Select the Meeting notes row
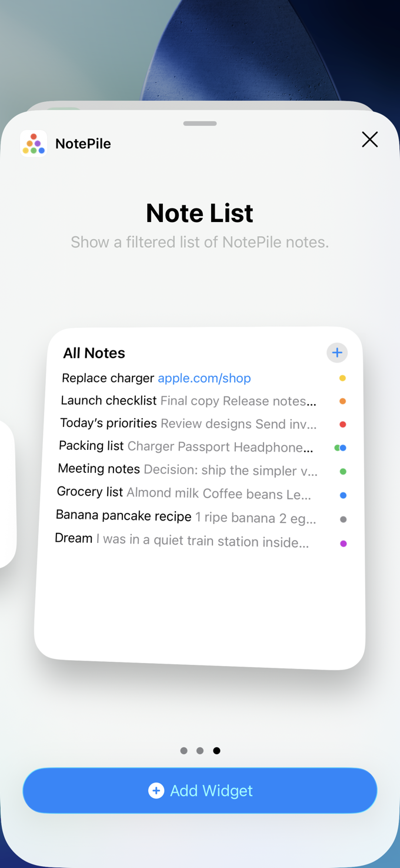The image size is (400, 868). (201, 470)
